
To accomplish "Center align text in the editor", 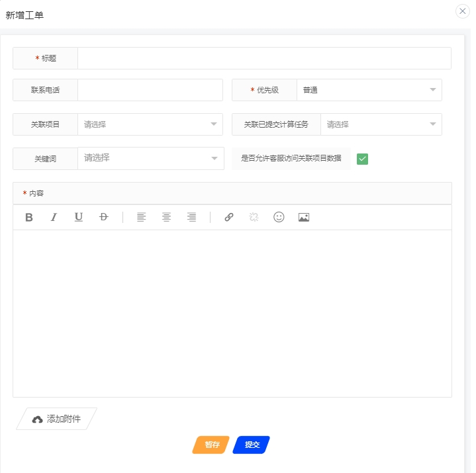I will point(166,217).
